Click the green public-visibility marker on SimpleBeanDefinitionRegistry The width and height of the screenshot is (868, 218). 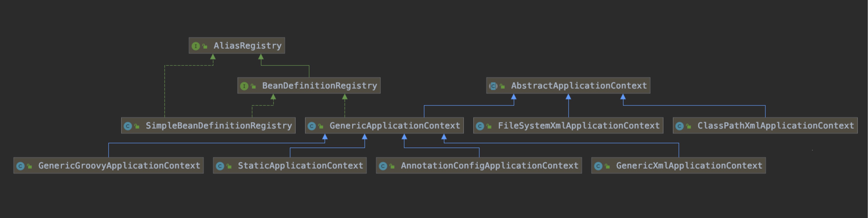(x=137, y=127)
